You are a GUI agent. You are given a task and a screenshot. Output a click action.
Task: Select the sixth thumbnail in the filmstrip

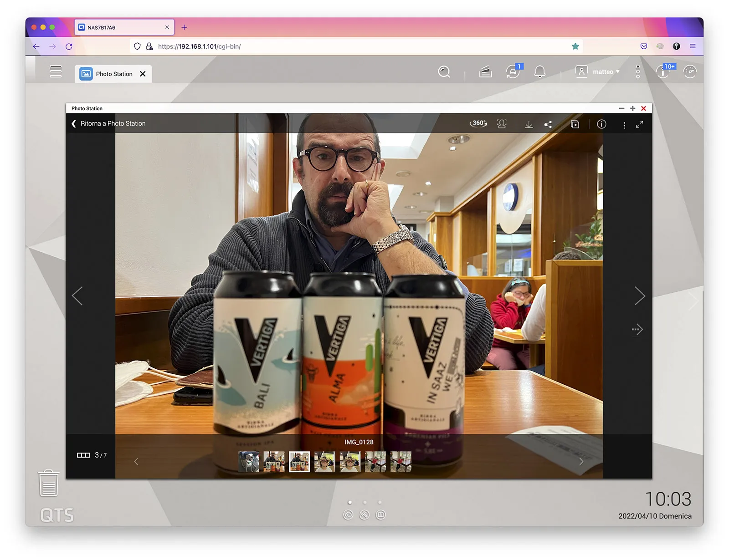(375, 462)
